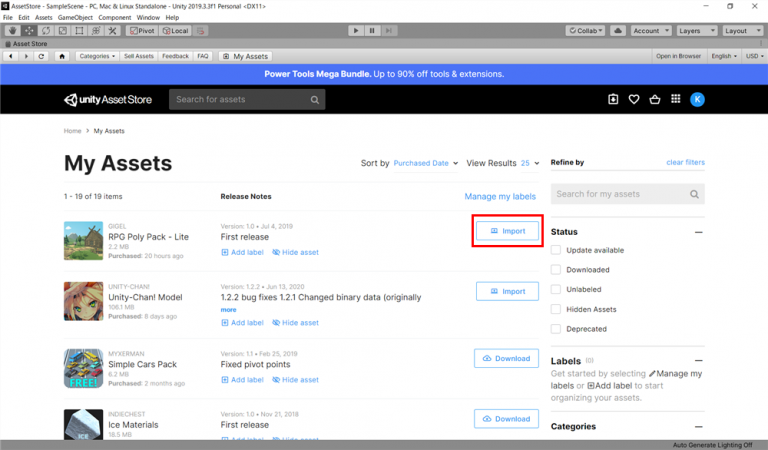Image resolution: width=768 pixels, height=450 pixels.
Task: Open the Layers dropdown
Action: coord(697,30)
